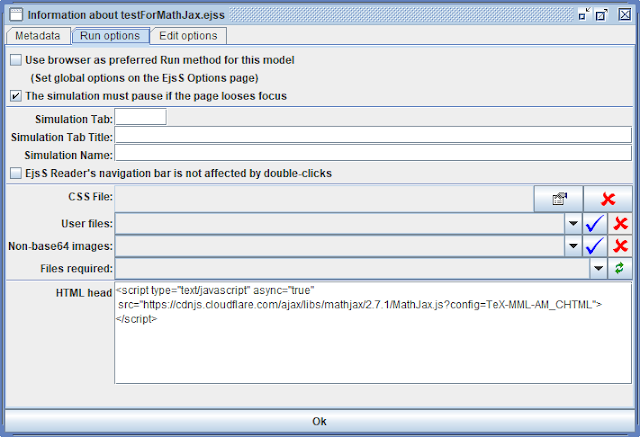The height and width of the screenshot is (437, 640).
Task: Click the 'CSS File:' label
Action: tap(90, 197)
